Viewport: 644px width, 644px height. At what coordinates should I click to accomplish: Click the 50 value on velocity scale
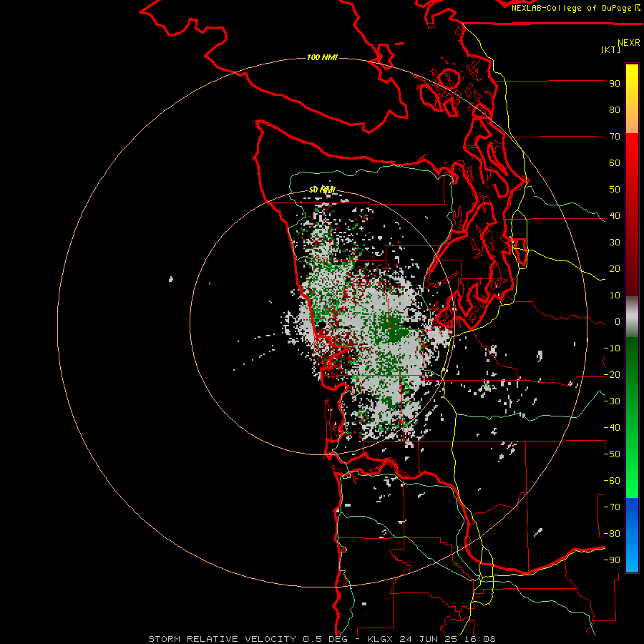pos(615,190)
